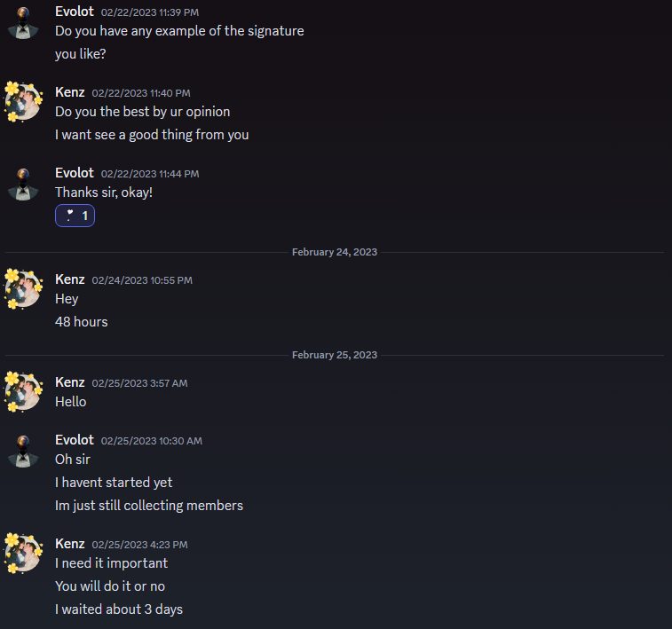Click the Evolot username at 10:30 AM
672x629 pixels.
tap(75, 440)
